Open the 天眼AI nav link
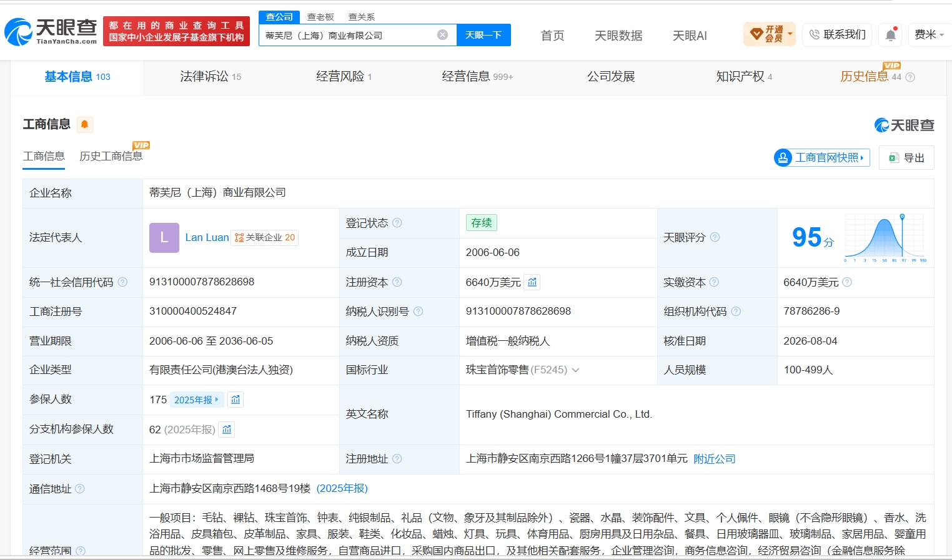The width and height of the screenshot is (952, 560). coord(690,36)
